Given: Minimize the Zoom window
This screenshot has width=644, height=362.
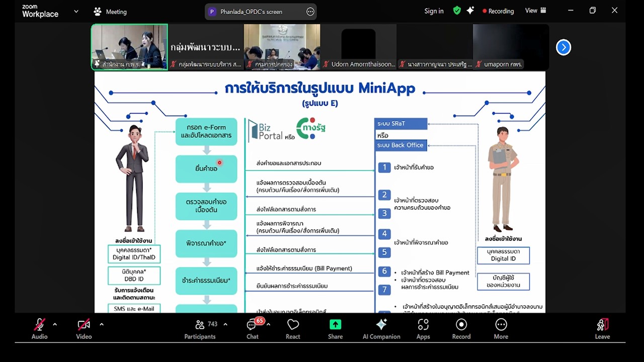Looking at the screenshot, I should click(x=571, y=10).
